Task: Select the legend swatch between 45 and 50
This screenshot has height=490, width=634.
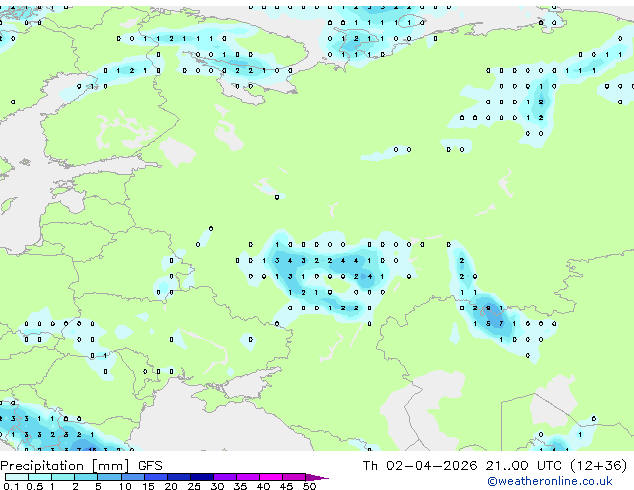Action: click(x=294, y=477)
